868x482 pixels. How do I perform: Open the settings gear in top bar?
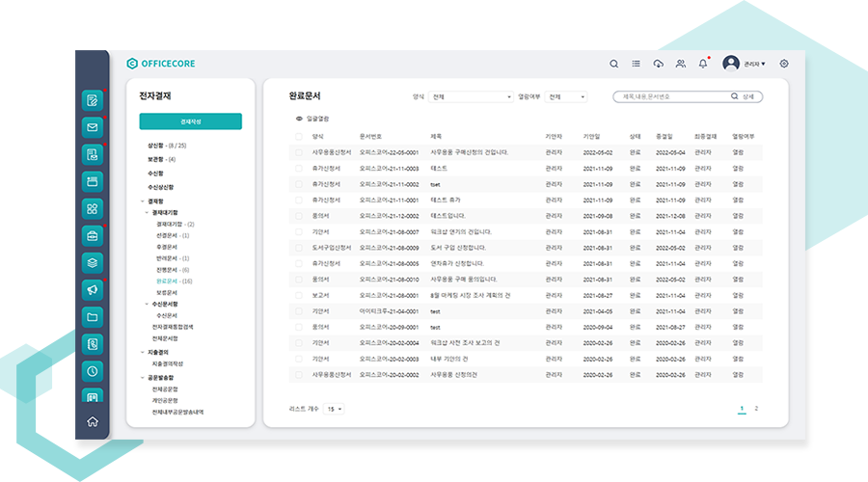coord(784,64)
